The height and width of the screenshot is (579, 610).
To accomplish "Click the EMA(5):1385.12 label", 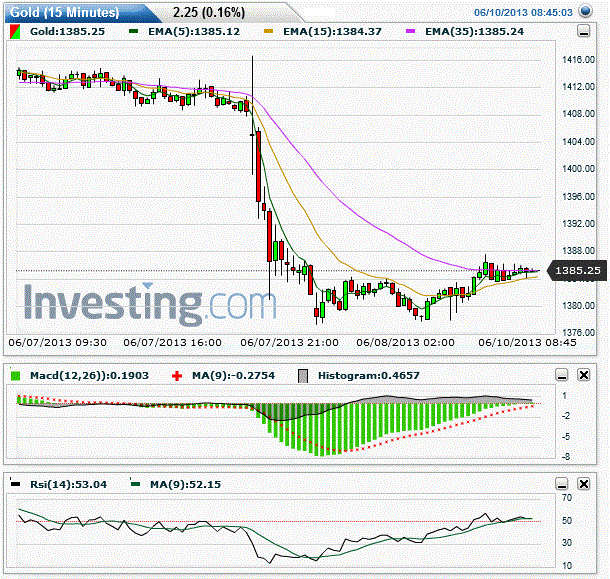I will coord(194,32).
